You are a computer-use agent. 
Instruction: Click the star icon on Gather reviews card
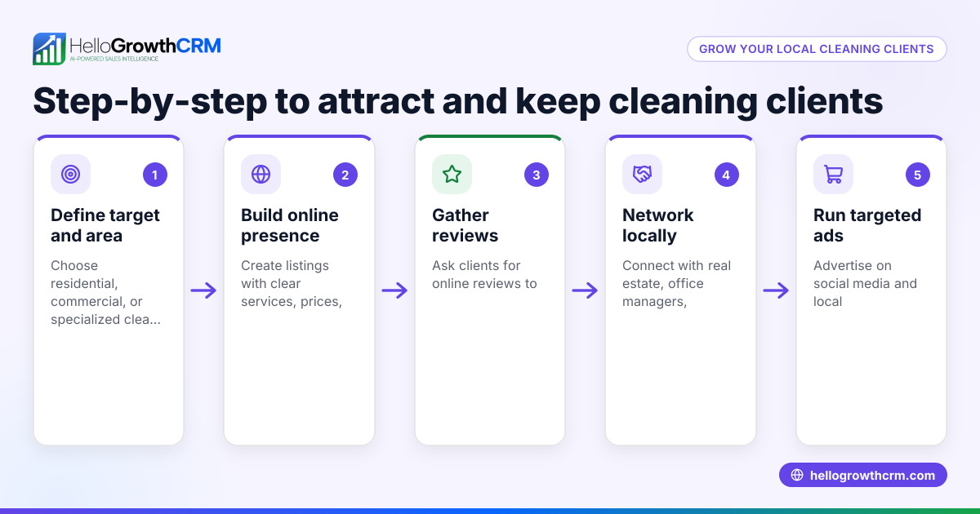coord(452,175)
